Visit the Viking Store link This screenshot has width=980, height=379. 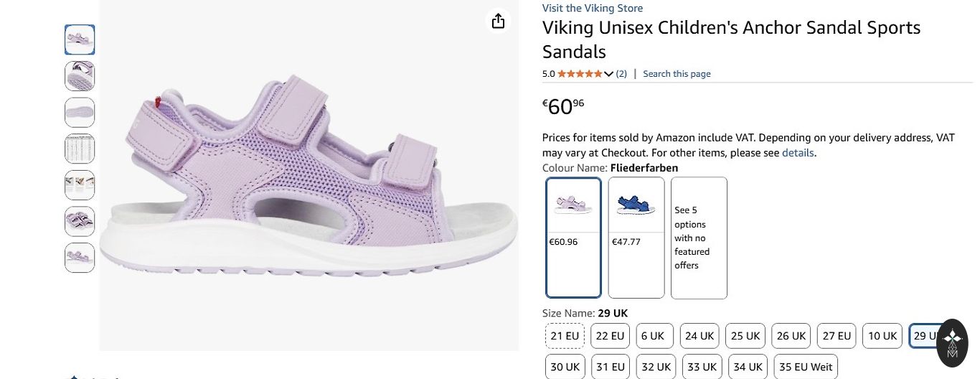592,9
